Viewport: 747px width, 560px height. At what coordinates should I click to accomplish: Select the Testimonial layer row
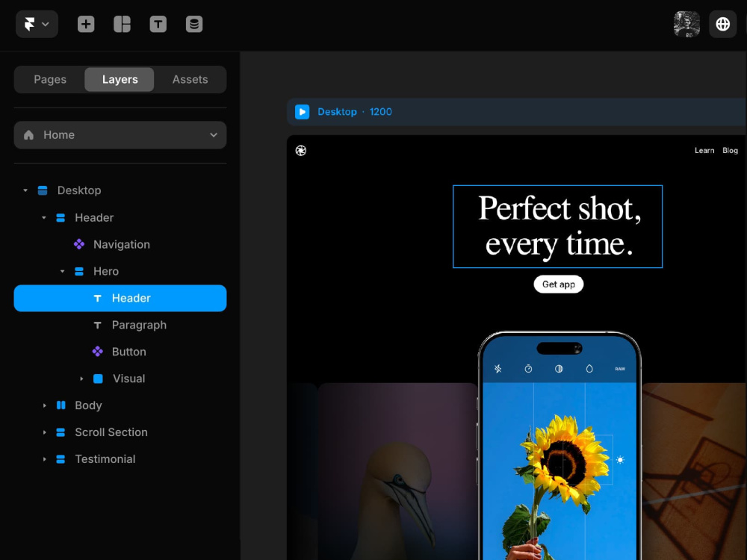point(120,459)
